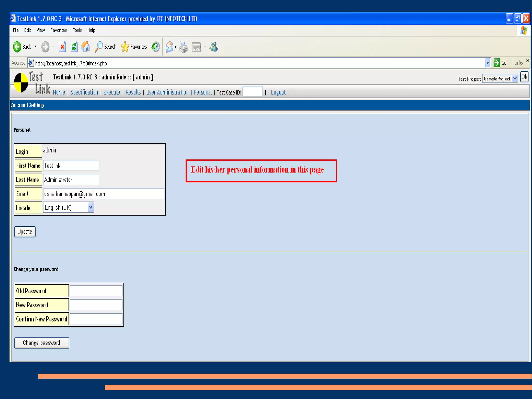Viewport: 532px width, 399px height.
Task: Click the Ok button next to Test Project
Action: [524, 77]
